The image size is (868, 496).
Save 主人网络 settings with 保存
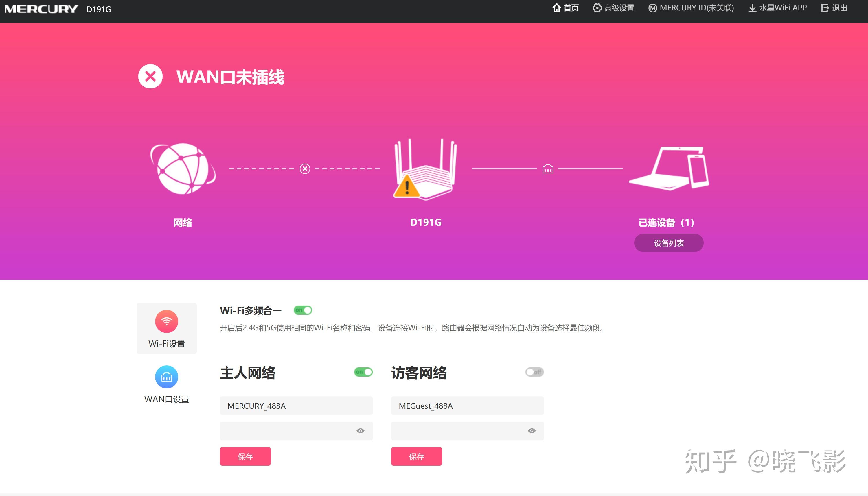coord(245,456)
